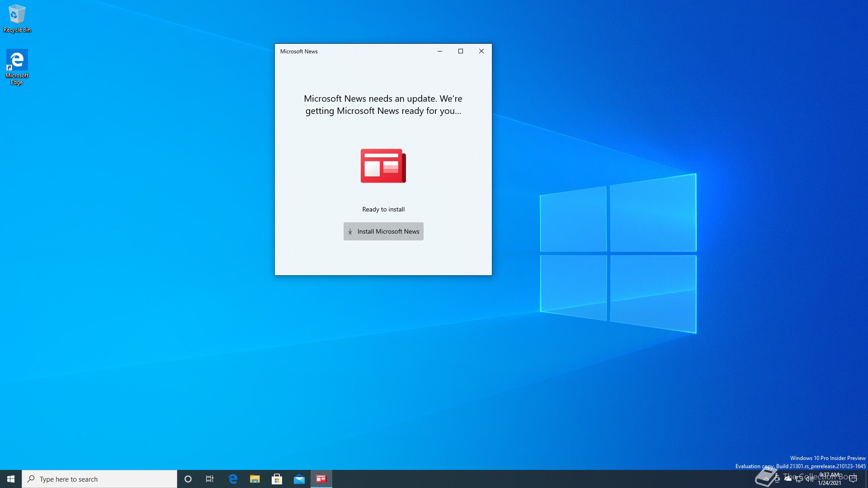
Task: Minimize the Microsoft News window
Action: [x=439, y=51]
